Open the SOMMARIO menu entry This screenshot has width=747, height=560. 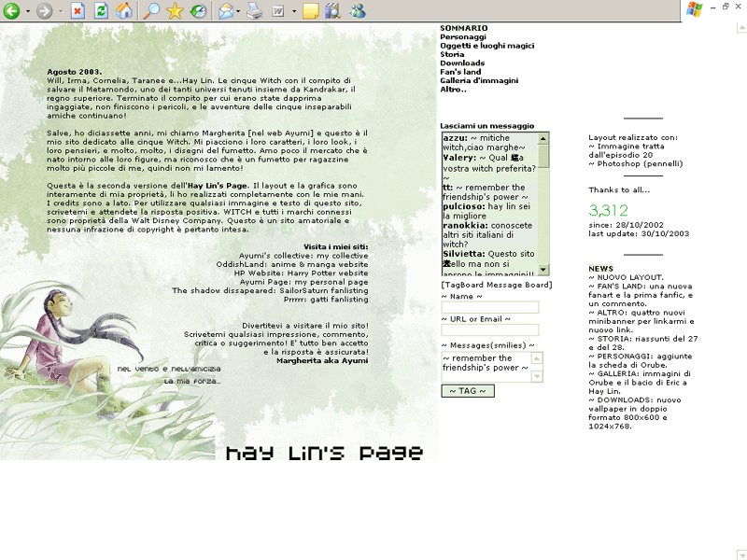point(463,28)
